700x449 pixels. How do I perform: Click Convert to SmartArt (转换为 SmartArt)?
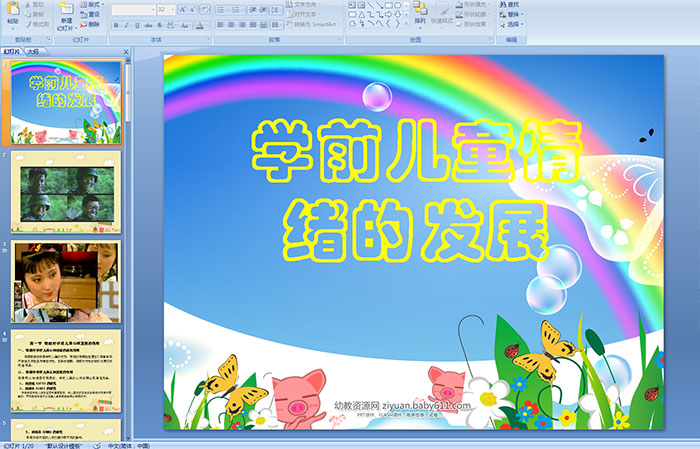tap(312, 24)
